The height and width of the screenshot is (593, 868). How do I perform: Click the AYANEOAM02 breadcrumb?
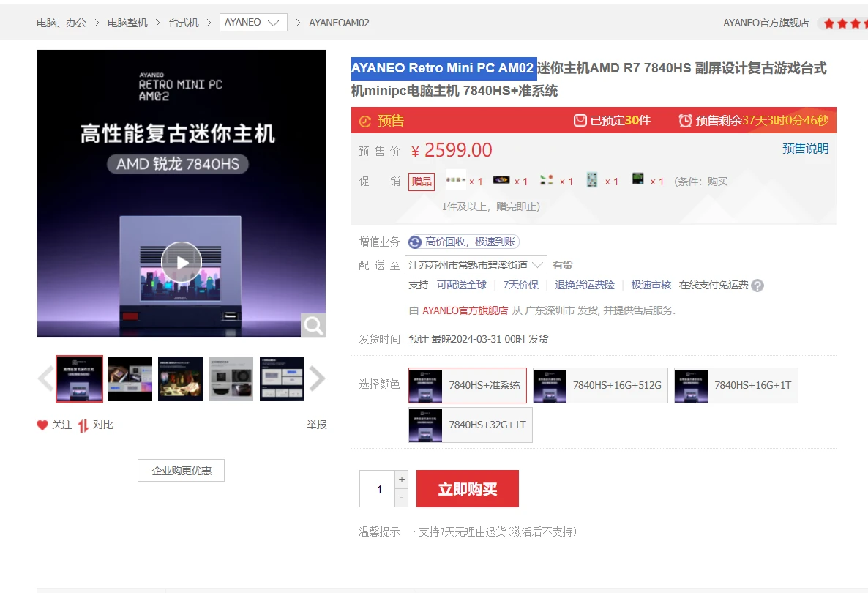click(x=339, y=23)
